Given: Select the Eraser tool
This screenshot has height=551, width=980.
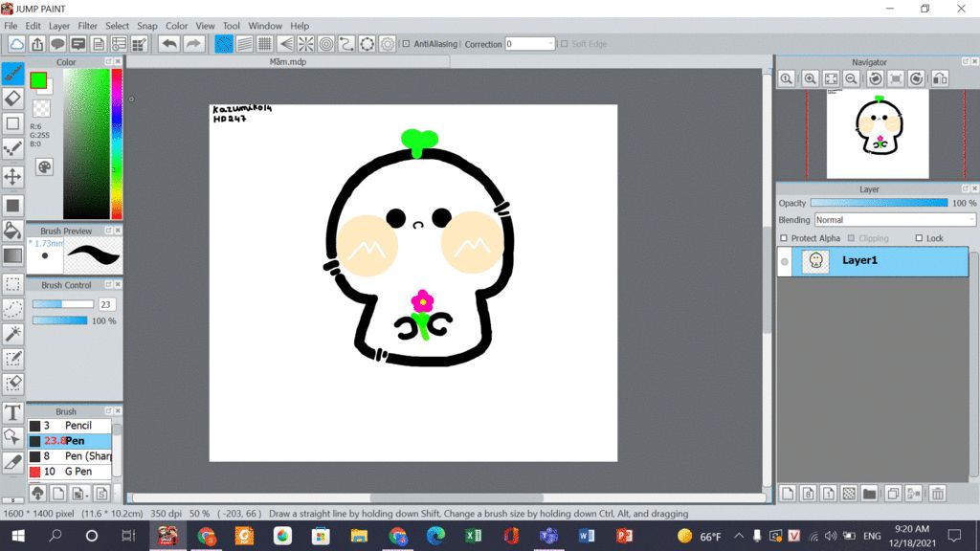Looking at the screenshot, I should point(12,99).
